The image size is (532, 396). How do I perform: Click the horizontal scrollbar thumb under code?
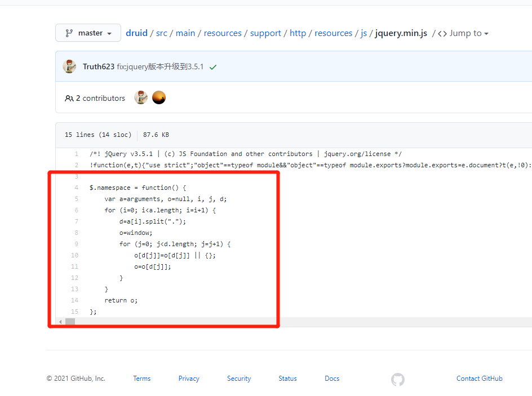[70, 322]
